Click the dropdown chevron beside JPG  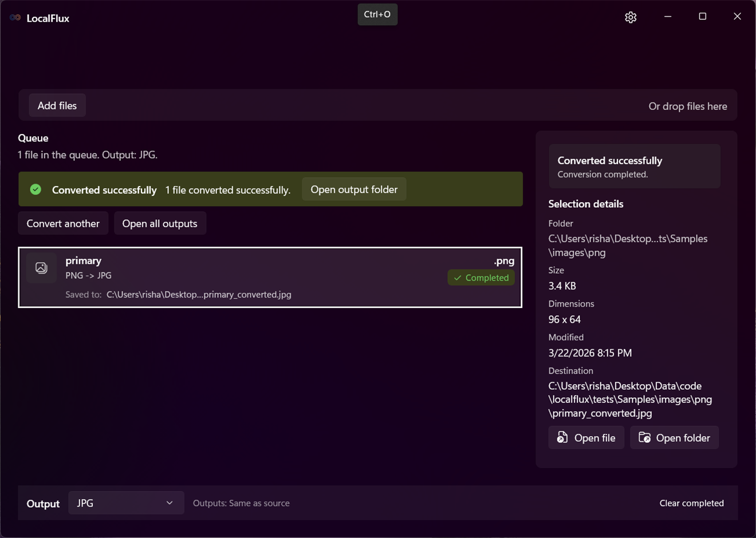[x=170, y=503]
